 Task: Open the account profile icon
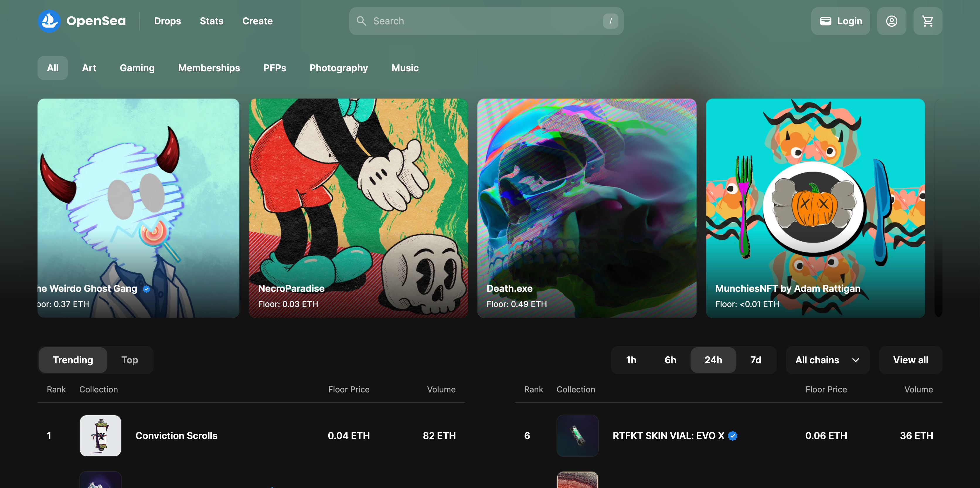point(891,21)
